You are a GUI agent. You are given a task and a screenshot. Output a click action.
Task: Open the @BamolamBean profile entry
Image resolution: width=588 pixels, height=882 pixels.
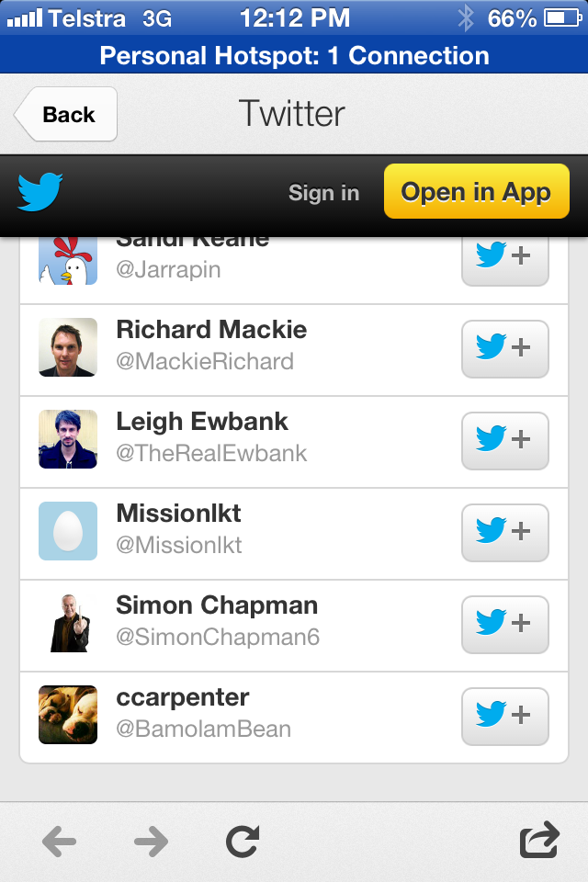pyautogui.click(x=203, y=729)
